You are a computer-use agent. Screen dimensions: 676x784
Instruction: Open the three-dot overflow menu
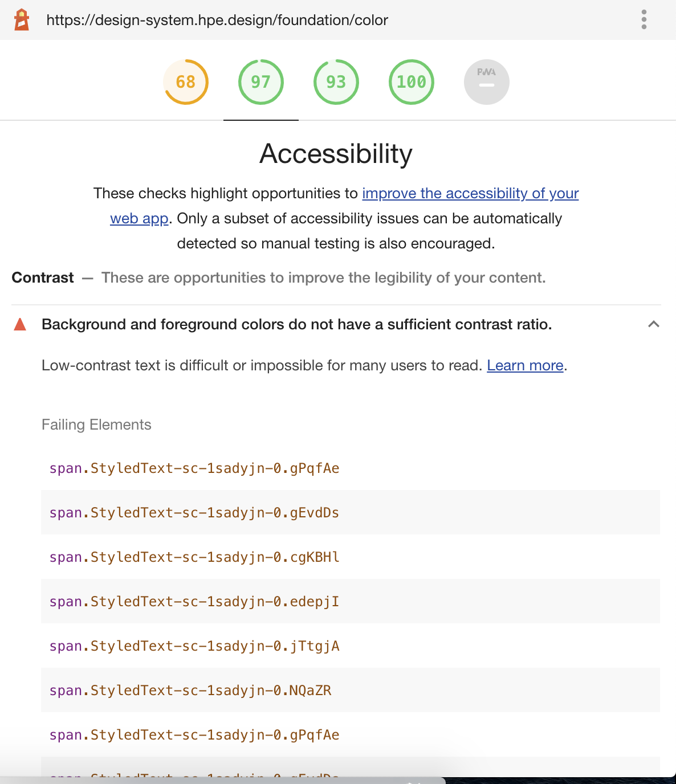click(x=644, y=20)
